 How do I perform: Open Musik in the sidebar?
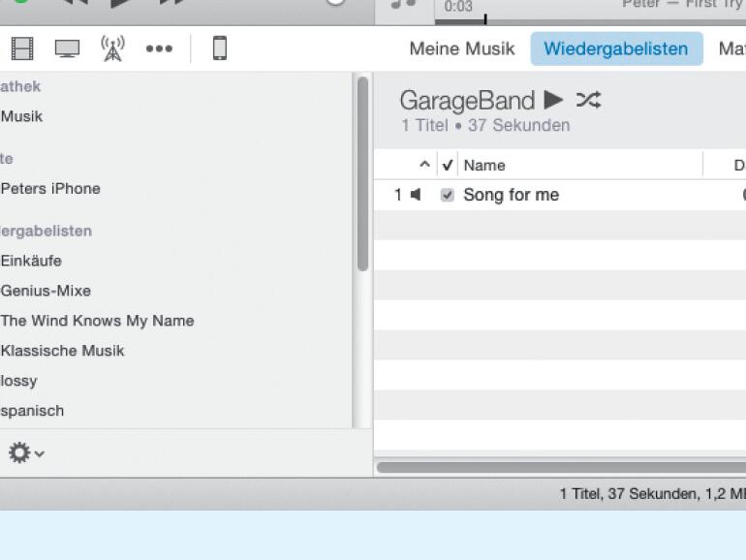pyautogui.click(x=22, y=116)
